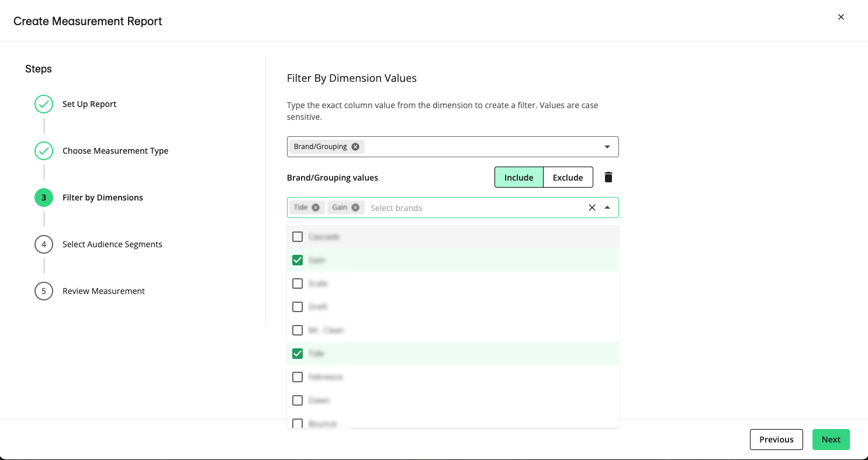Remove the Brand/Grouping chip via its X icon
The image size is (868, 460).
[355, 146]
